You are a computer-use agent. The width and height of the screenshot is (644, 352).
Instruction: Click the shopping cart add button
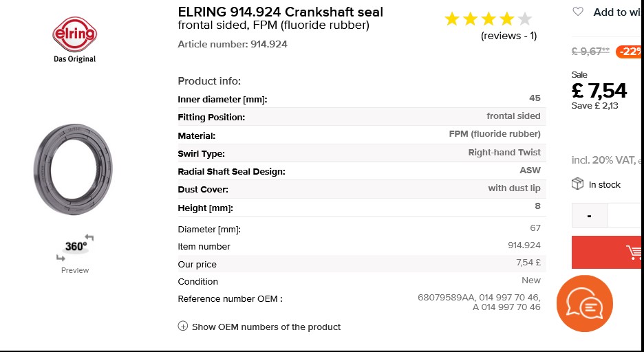608,252
